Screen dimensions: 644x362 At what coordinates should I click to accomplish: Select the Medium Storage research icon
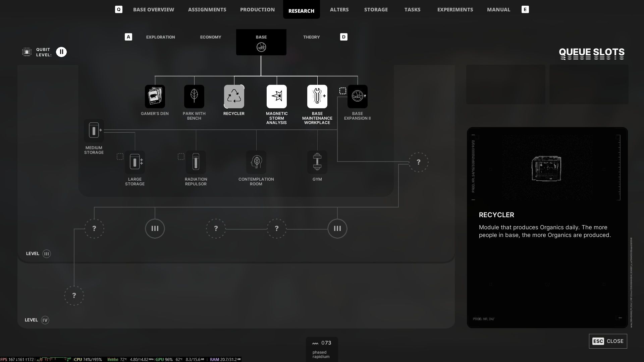tap(94, 130)
